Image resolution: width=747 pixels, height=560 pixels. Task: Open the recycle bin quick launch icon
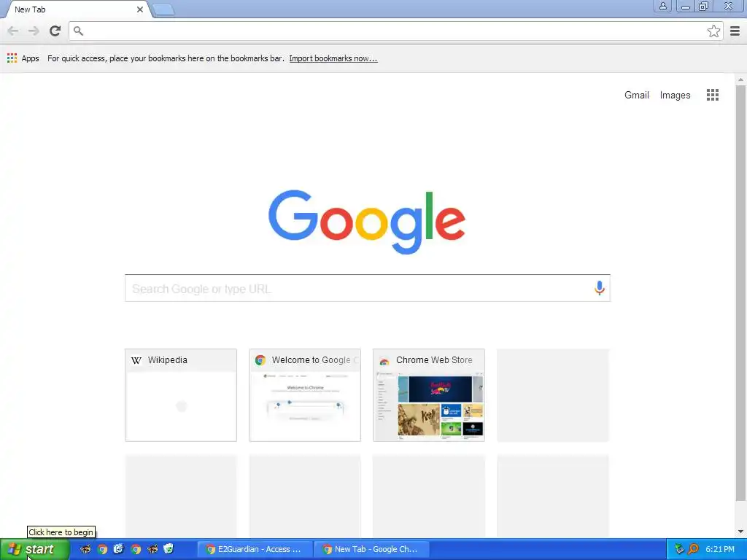click(x=169, y=549)
